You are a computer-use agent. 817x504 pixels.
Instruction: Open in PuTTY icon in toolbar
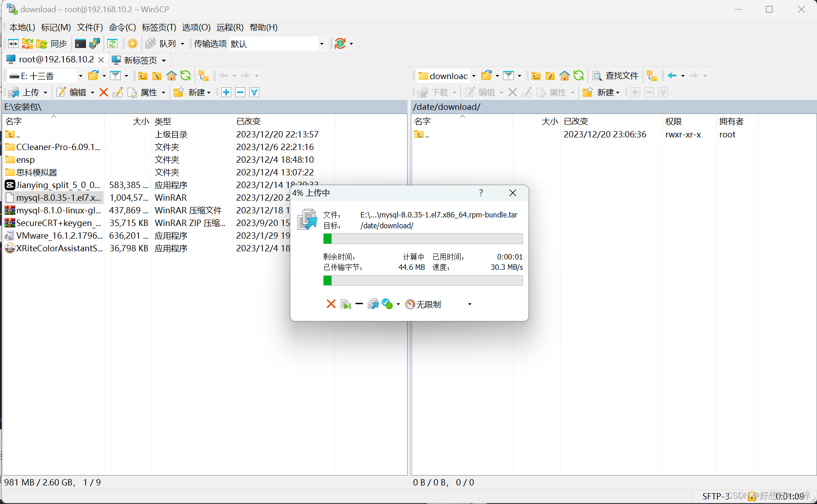click(94, 43)
